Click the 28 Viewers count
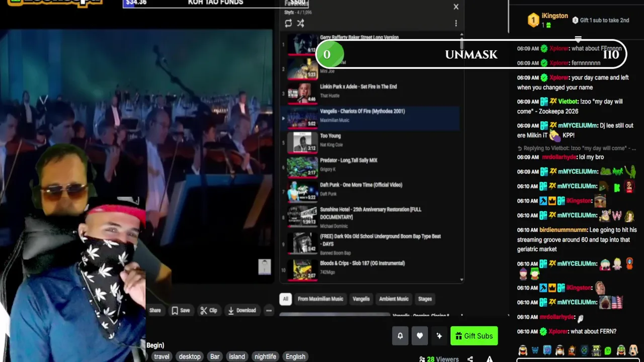Screen dimensions: 644x362 pyautogui.click(x=439, y=359)
